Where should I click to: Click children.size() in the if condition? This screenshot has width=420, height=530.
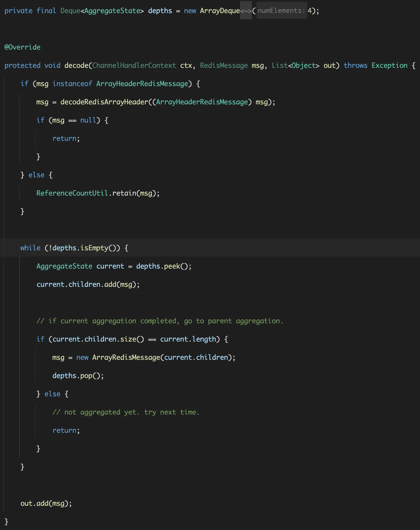(114, 339)
